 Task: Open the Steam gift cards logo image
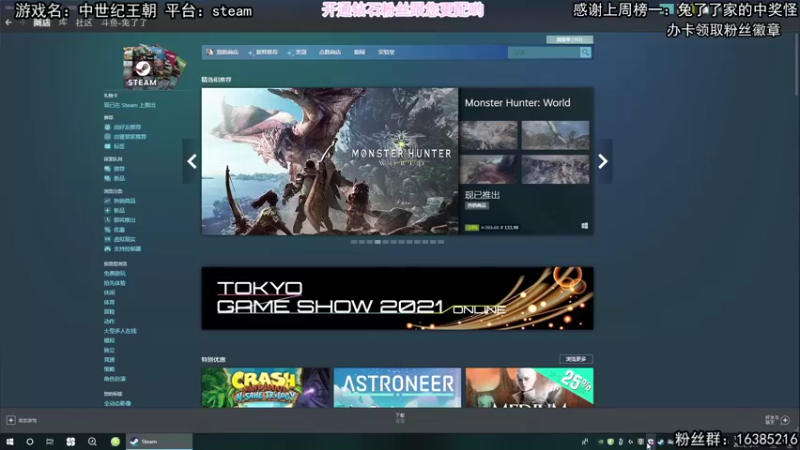(155, 66)
